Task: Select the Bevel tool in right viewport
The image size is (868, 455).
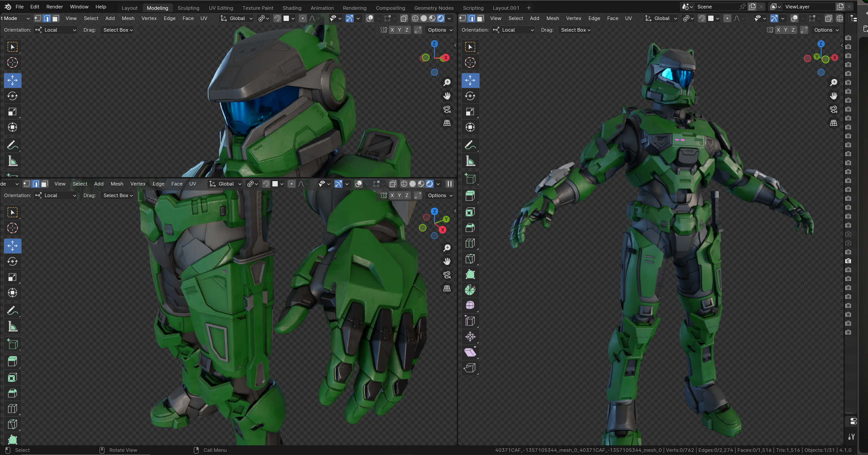Action: point(470,227)
